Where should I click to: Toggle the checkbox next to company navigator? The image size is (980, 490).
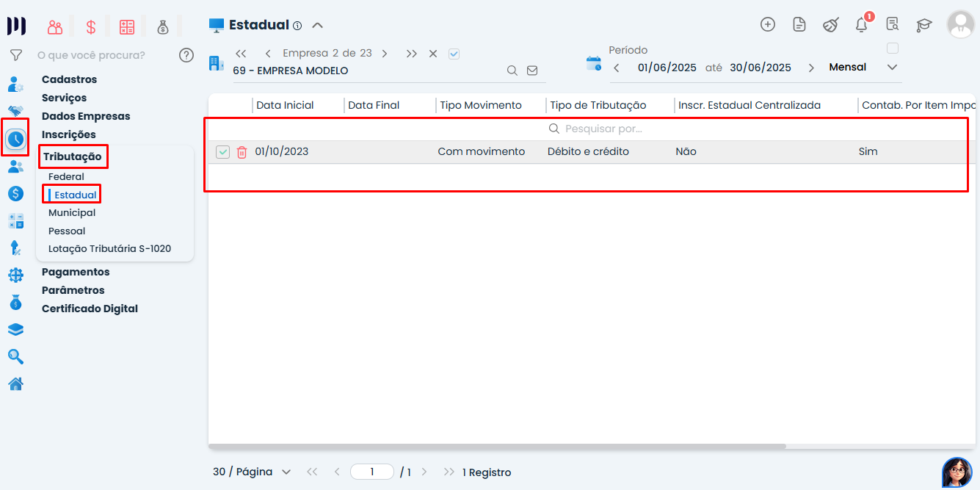point(454,54)
